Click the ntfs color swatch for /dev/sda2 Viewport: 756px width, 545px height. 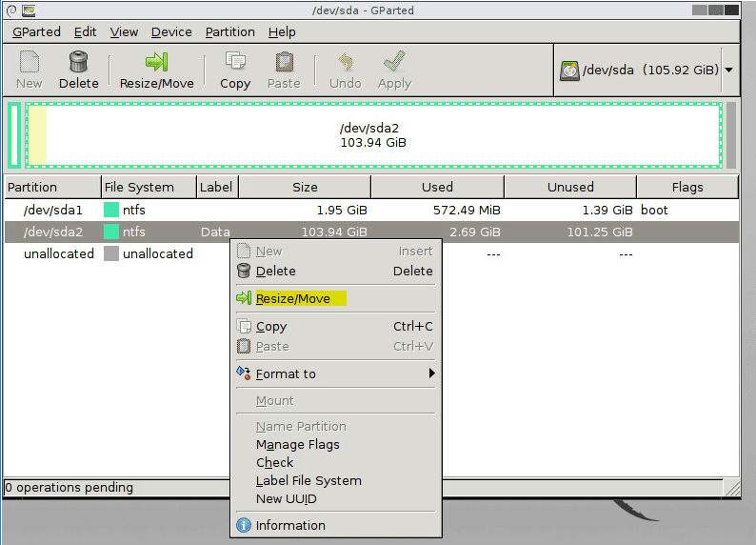pos(111,232)
